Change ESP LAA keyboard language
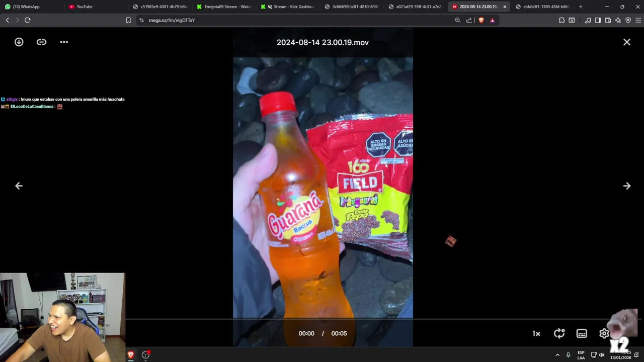 pyautogui.click(x=581, y=355)
